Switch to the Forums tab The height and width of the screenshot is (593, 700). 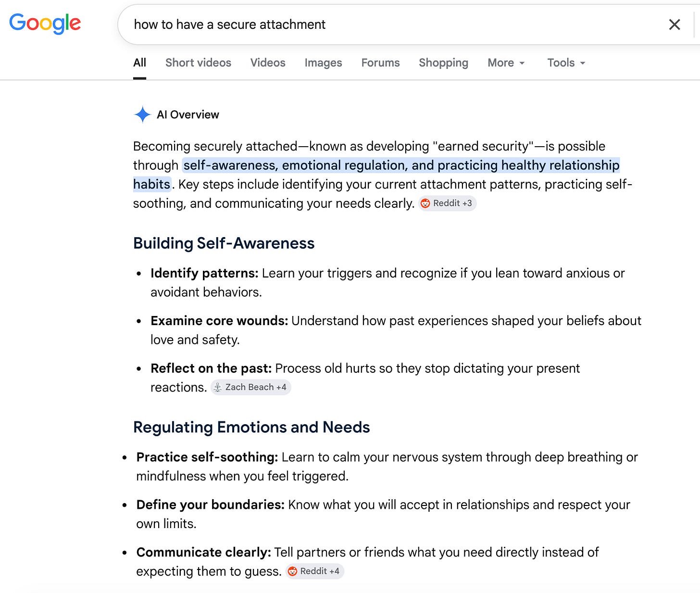(x=380, y=63)
